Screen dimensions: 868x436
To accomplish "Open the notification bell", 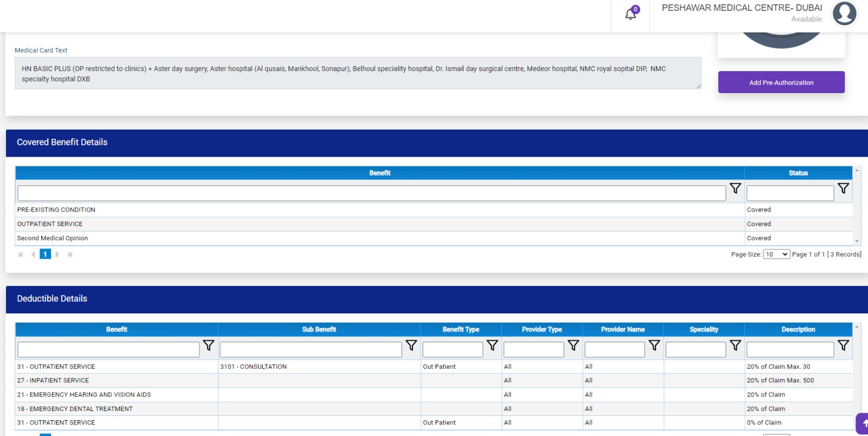I will [x=630, y=14].
